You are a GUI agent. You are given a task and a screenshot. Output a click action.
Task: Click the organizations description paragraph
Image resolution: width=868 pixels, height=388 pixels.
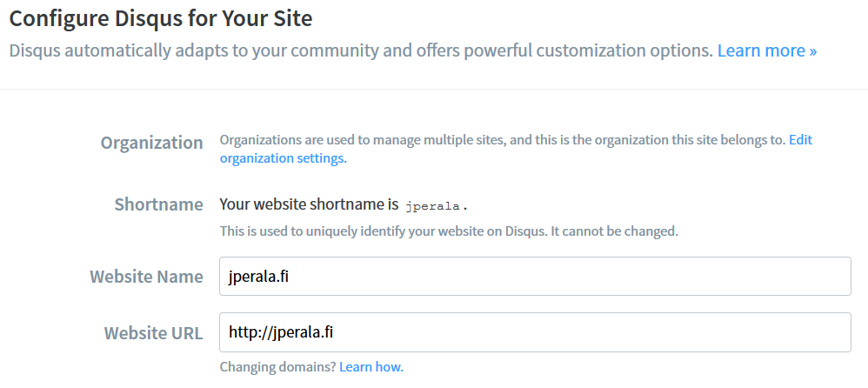tap(502, 140)
